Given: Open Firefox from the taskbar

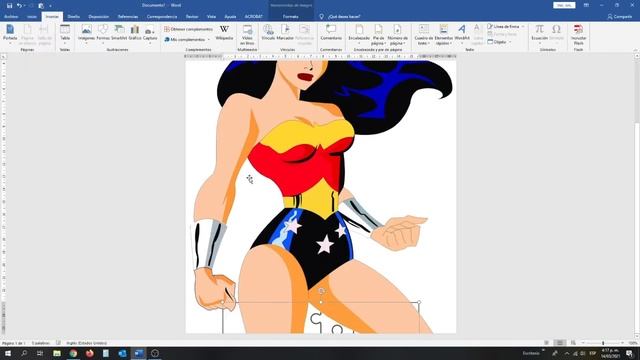Looking at the screenshot, I should coord(90,353).
